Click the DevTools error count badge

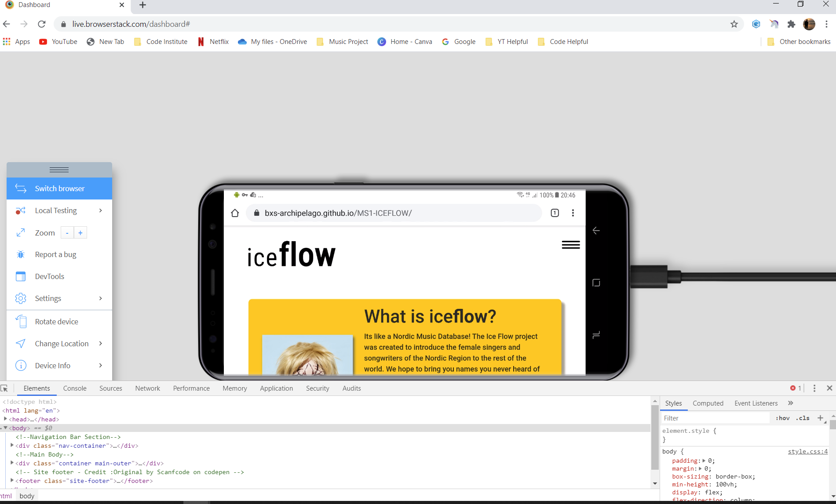point(795,388)
